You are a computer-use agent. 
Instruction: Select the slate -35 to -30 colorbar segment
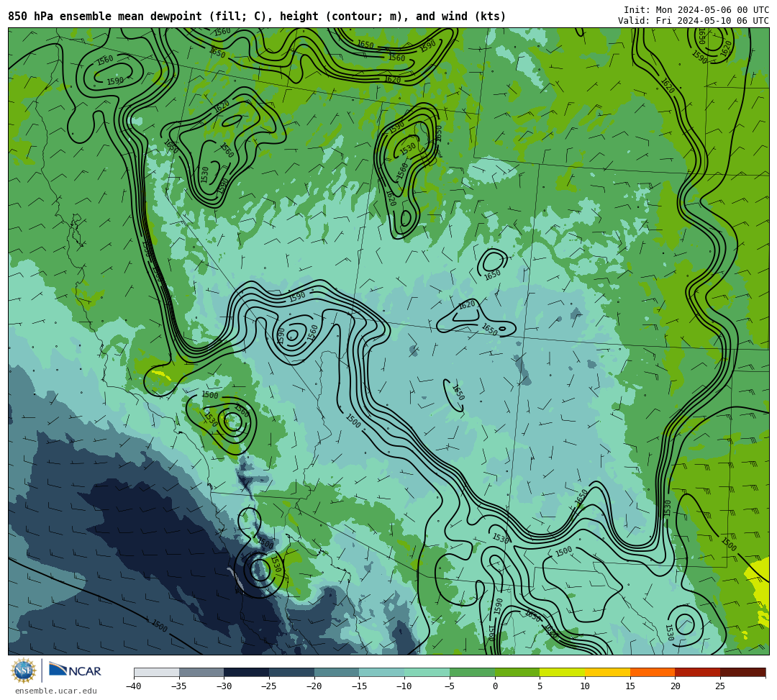[201, 672]
